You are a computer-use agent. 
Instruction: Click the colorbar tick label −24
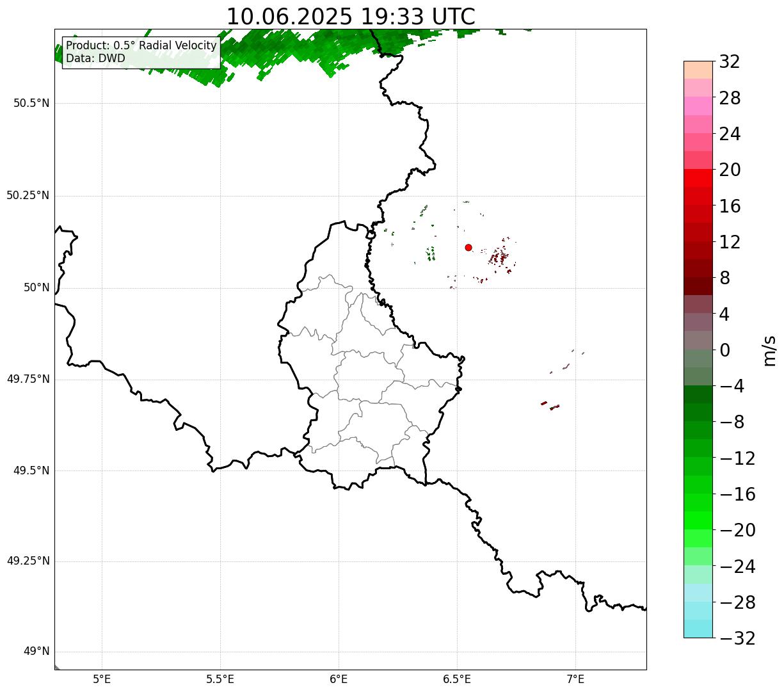[x=737, y=567]
